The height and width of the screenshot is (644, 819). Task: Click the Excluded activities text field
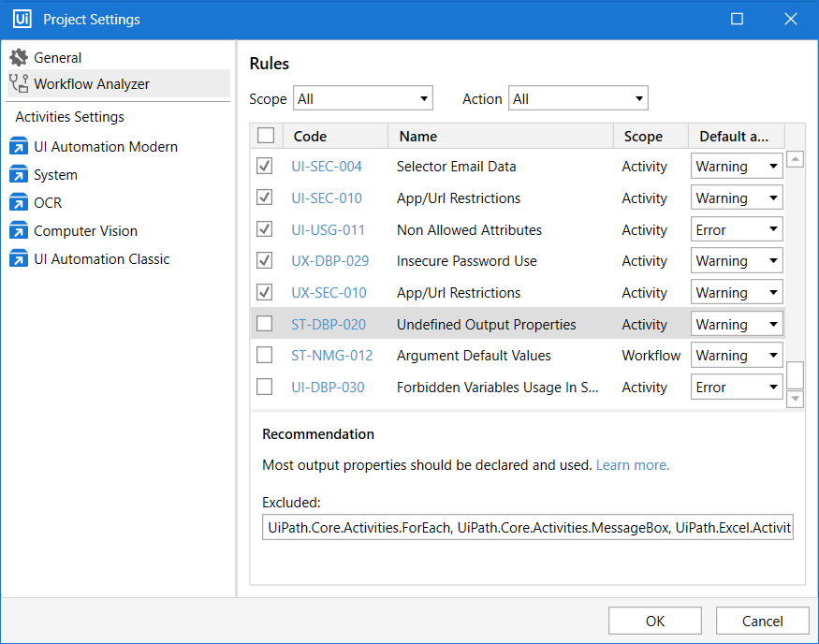[x=528, y=529]
